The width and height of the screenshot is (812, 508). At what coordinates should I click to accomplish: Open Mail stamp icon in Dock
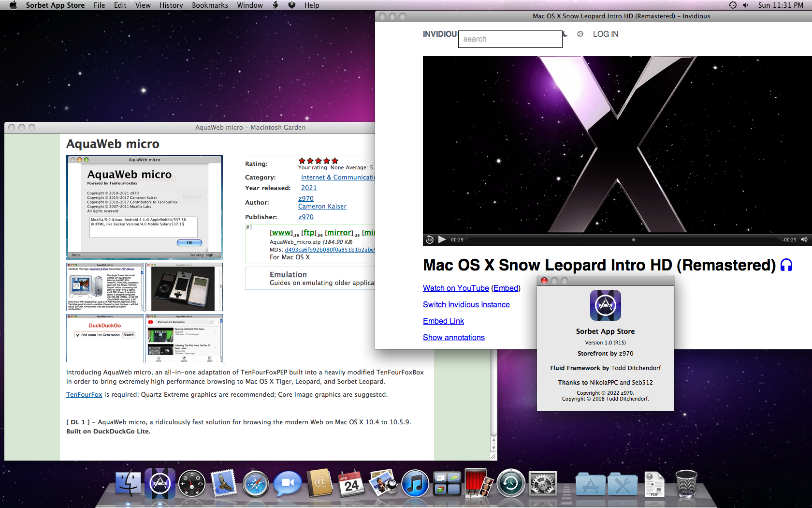coord(223,484)
